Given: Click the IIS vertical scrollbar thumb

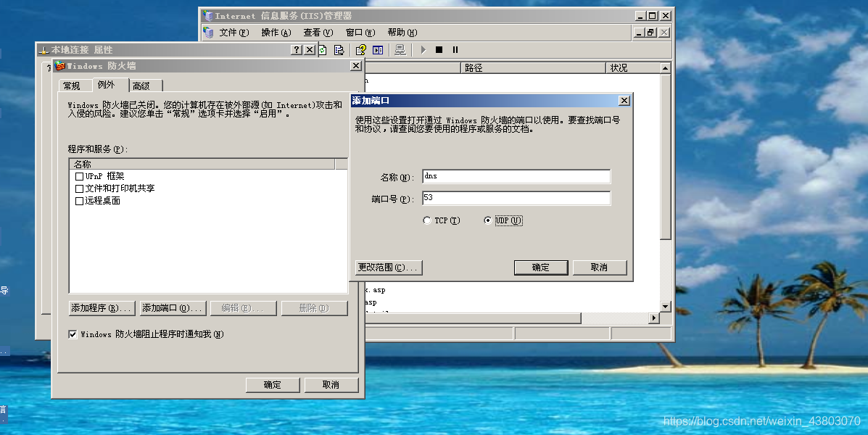Looking at the screenshot, I should click(666, 157).
